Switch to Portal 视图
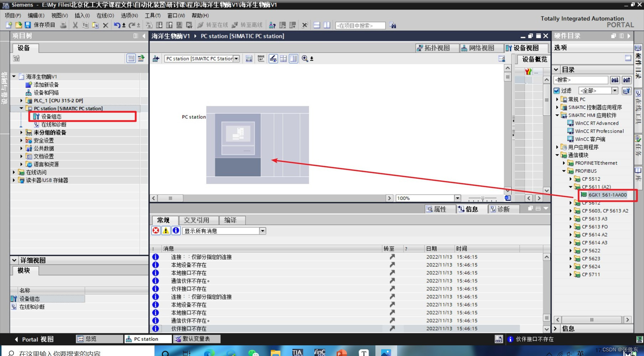644x356 pixels. click(35, 339)
